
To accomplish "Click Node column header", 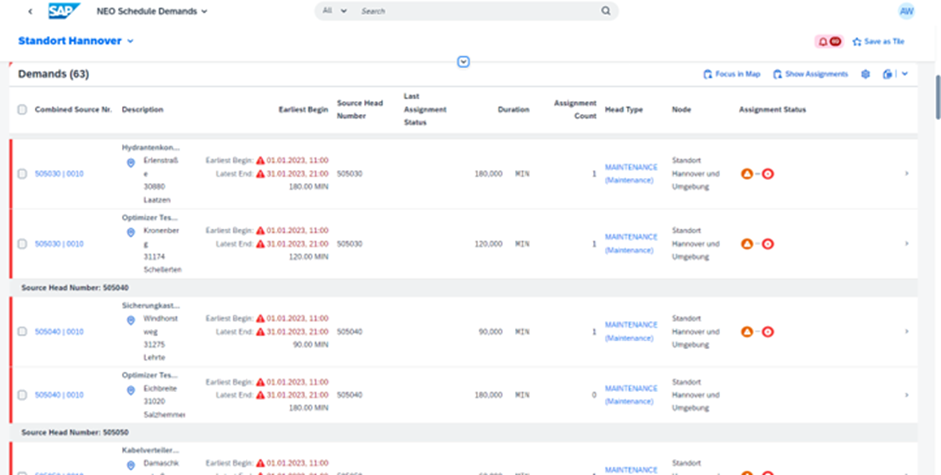I will [x=681, y=110].
